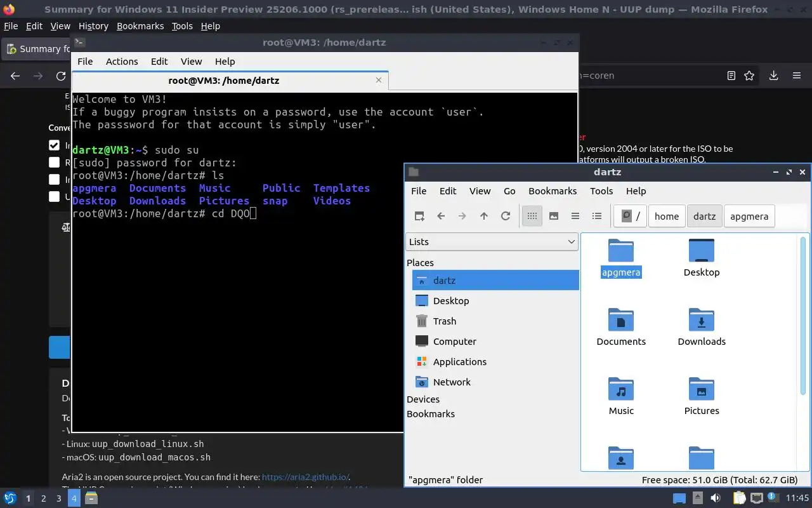
Task: Click the clock showing 11:45
Action: (797, 498)
